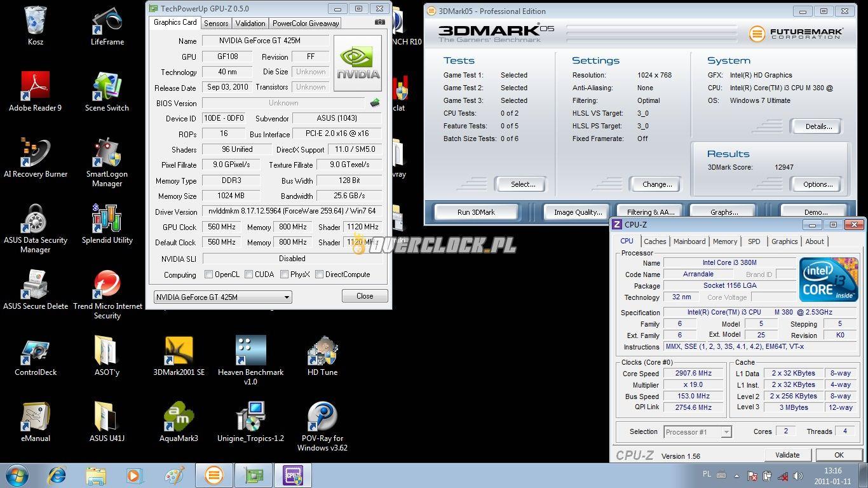Open the Recycle Bin (Kosz) desktop icon
This screenshot has width=868, height=488.
[x=36, y=25]
